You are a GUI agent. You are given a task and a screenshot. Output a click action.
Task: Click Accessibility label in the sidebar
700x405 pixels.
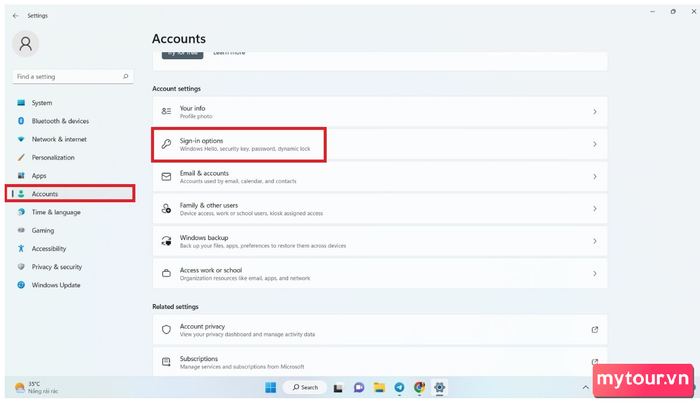pos(49,249)
